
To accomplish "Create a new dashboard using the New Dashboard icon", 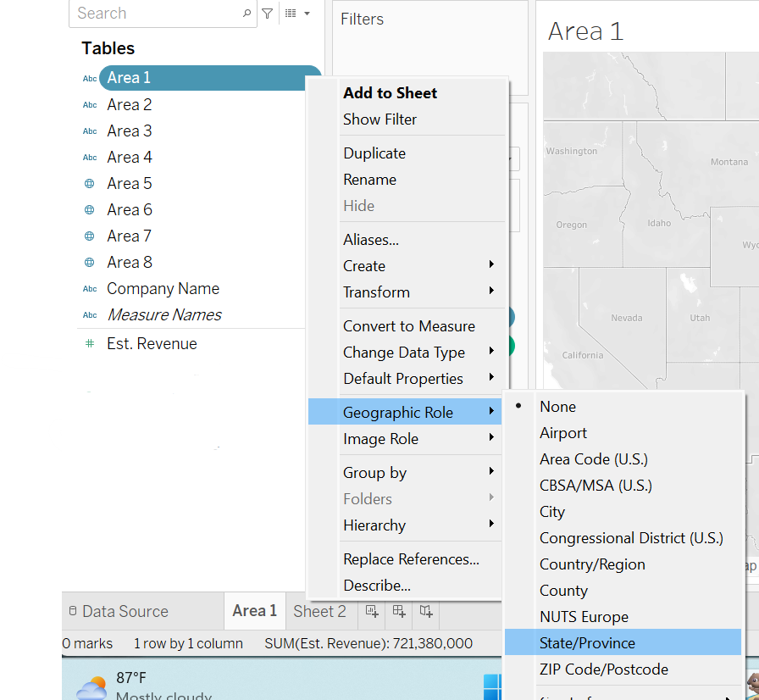I will [x=398, y=611].
